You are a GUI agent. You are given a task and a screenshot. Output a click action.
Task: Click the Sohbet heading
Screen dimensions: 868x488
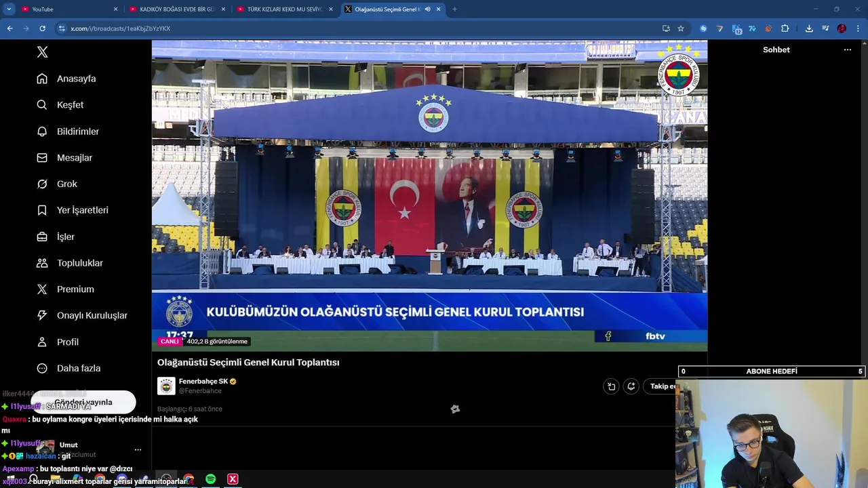(x=776, y=49)
